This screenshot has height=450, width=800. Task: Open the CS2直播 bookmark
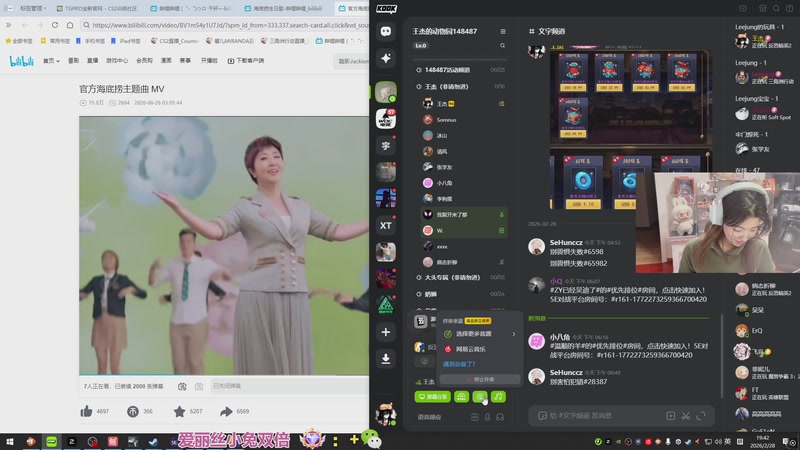coord(174,41)
